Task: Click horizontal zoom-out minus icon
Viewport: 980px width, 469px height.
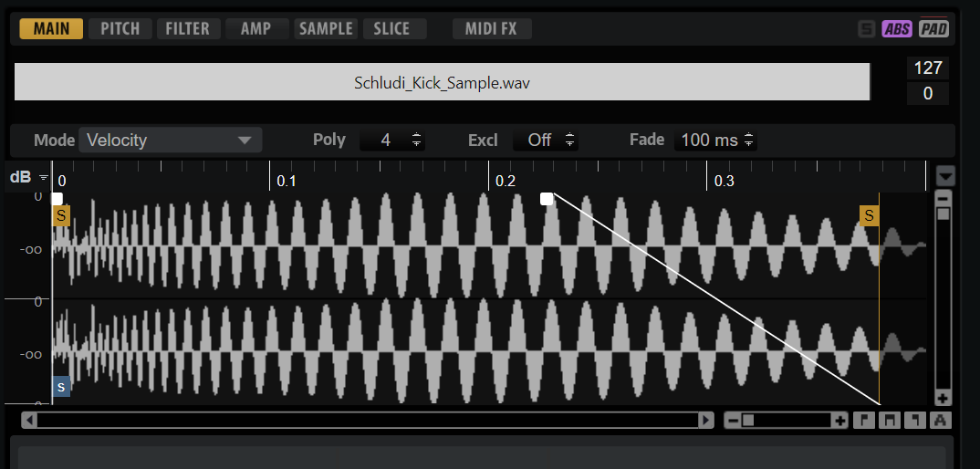Action: coord(732,421)
